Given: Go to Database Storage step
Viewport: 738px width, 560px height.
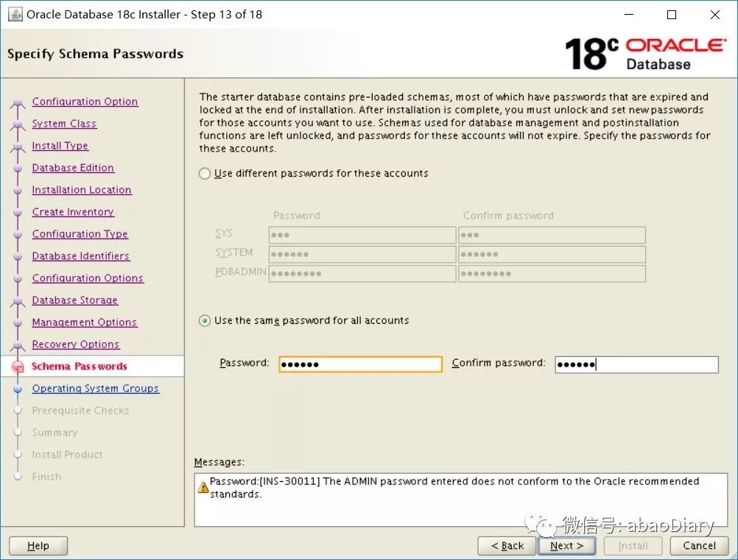Looking at the screenshot, I should [x=75, y=300].
